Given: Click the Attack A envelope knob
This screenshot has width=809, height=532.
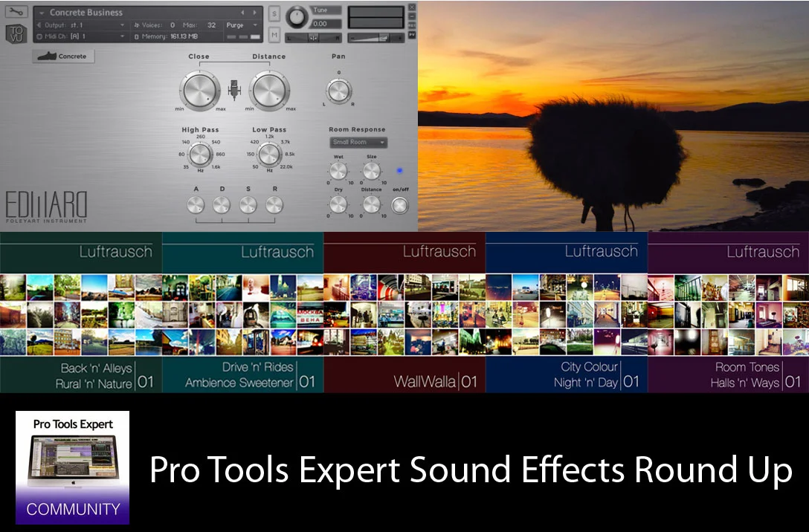Looking at the screenshot, I should click(x=196, y=204).
